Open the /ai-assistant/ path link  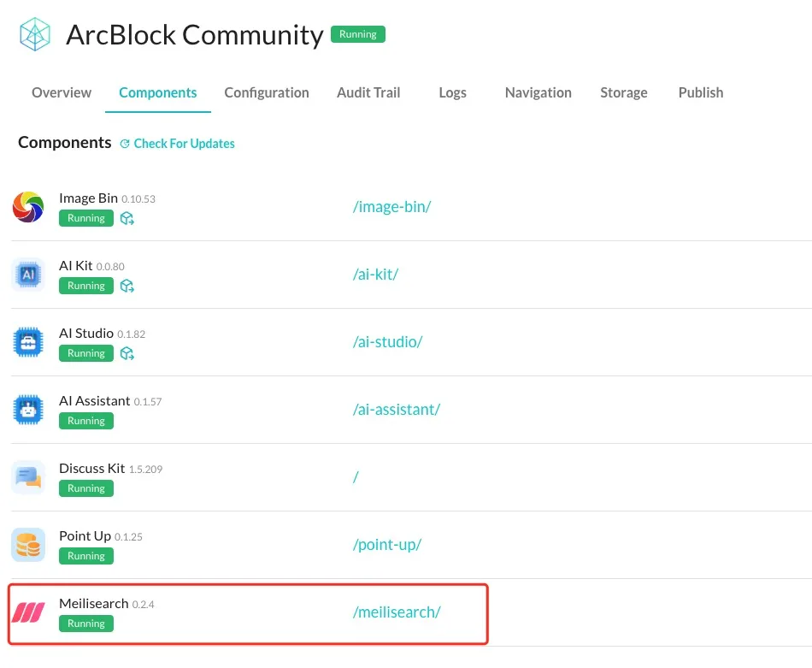tap(396, 410)
